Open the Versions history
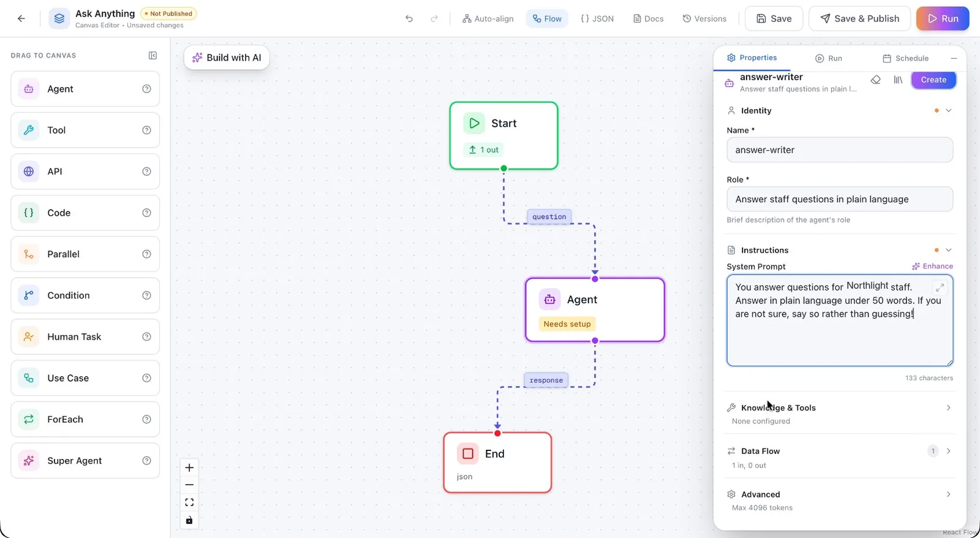Screen dimensions: 980x538 click(704, 18)
